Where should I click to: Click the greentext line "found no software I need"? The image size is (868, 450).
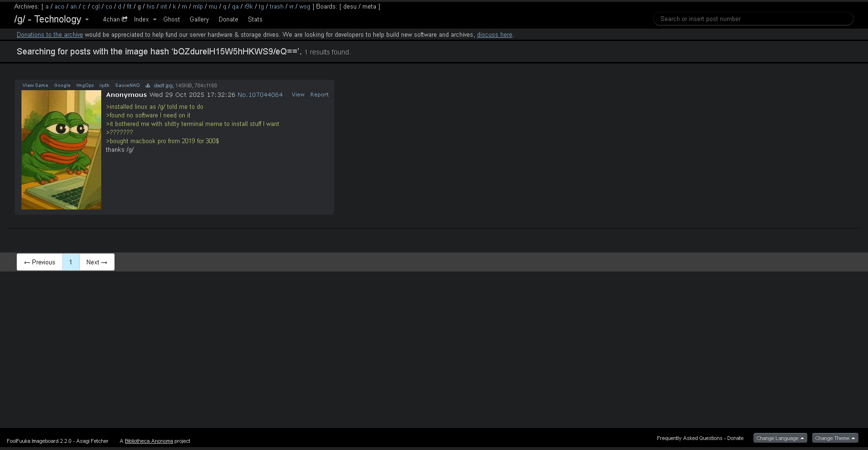[148, 115]
